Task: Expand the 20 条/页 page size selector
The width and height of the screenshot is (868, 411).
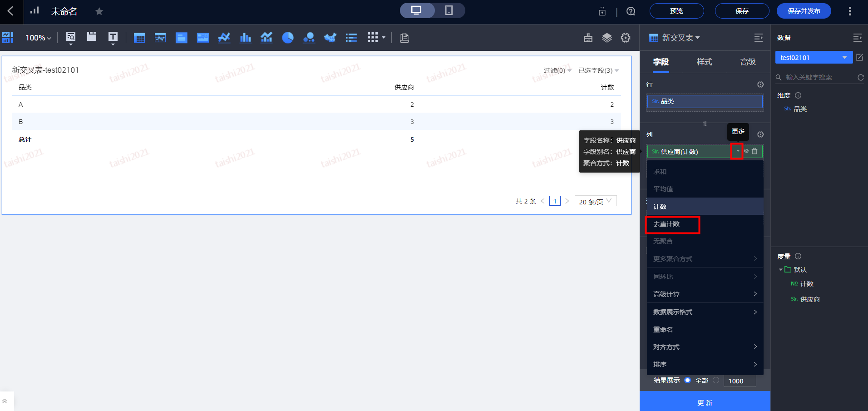Action: click(595, 201)
